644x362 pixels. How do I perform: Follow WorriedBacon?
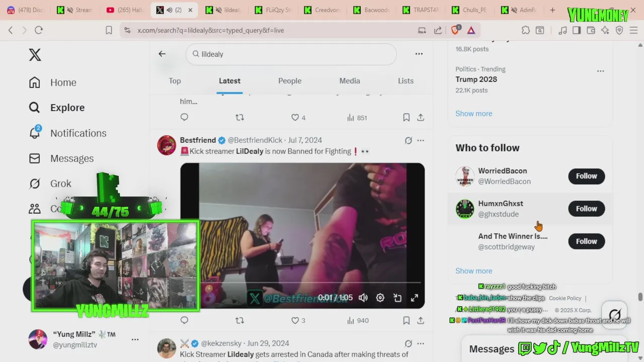587,176
